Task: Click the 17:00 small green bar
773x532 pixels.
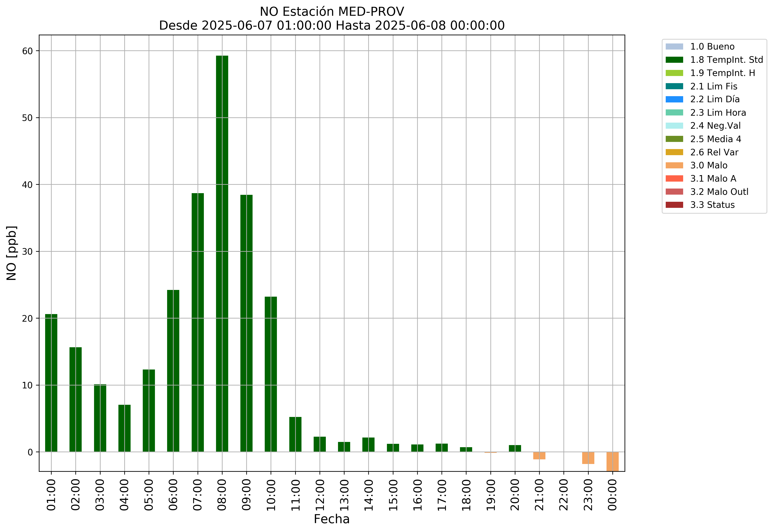Action: point(442,448)
